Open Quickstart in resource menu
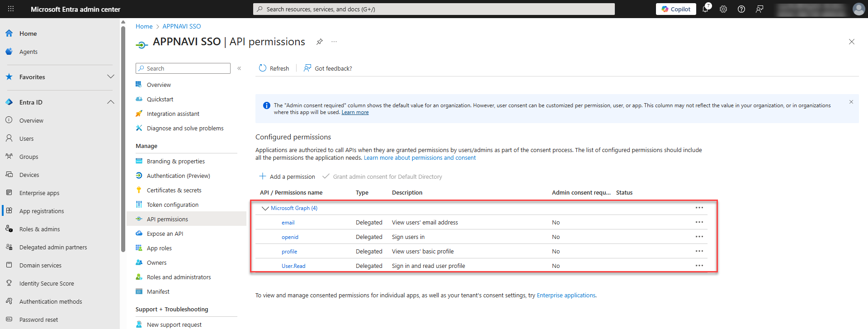This screenshot has width=868, height=329. click(x=160, y=100)
